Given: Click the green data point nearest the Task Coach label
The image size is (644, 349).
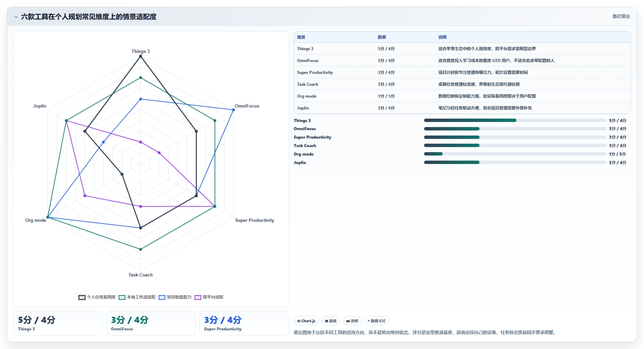Looking at the screenshot, I should [141, 249].
